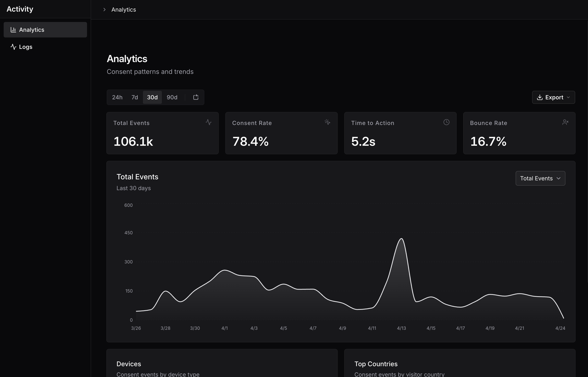Viewport: 588px width, 377px height.
Task: Click the chart peak near 4/13
Action: 401,239
